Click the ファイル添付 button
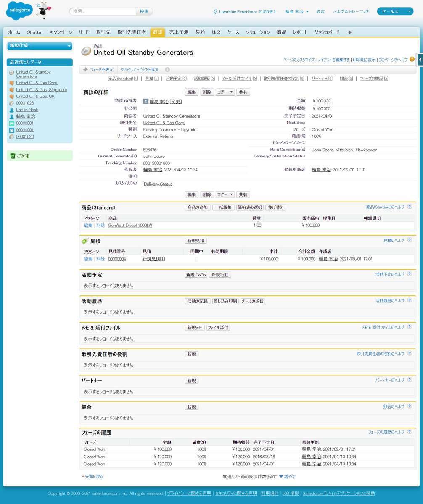 [218, 328]
